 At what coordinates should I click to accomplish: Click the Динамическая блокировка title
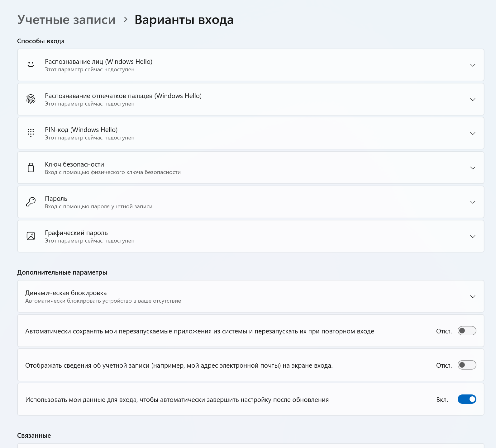click(x=66, y=293)
